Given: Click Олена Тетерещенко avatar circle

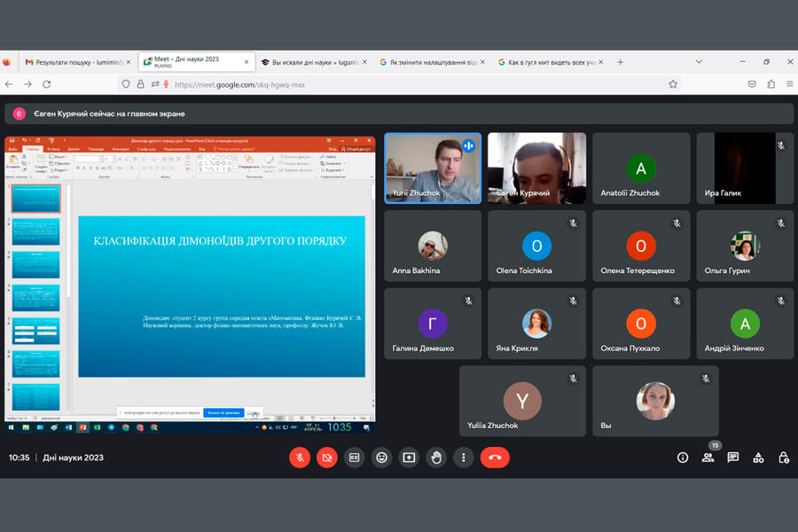Looking at the screenshot, I should [x=641, y=246].
